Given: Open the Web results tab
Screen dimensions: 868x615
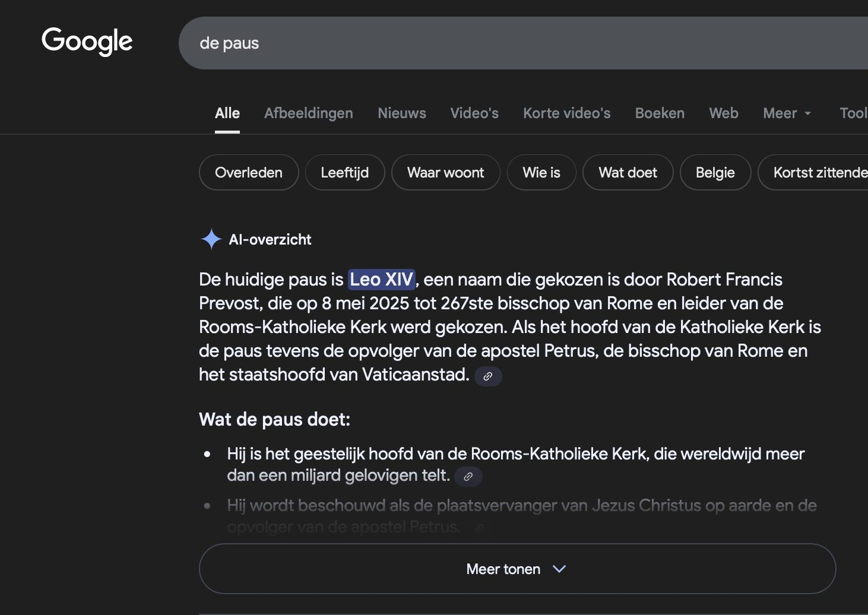Looking at the screenshot, I should [x=723, y=113].
